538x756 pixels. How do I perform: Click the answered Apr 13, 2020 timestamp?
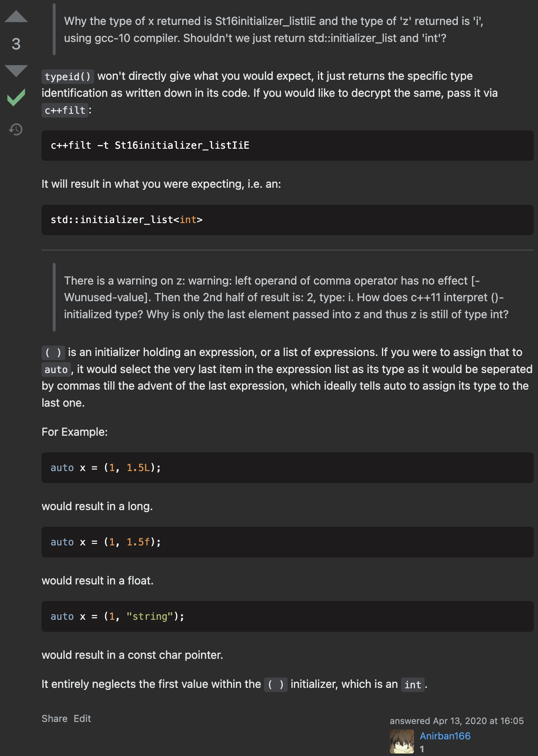click(x=457, y=721)
